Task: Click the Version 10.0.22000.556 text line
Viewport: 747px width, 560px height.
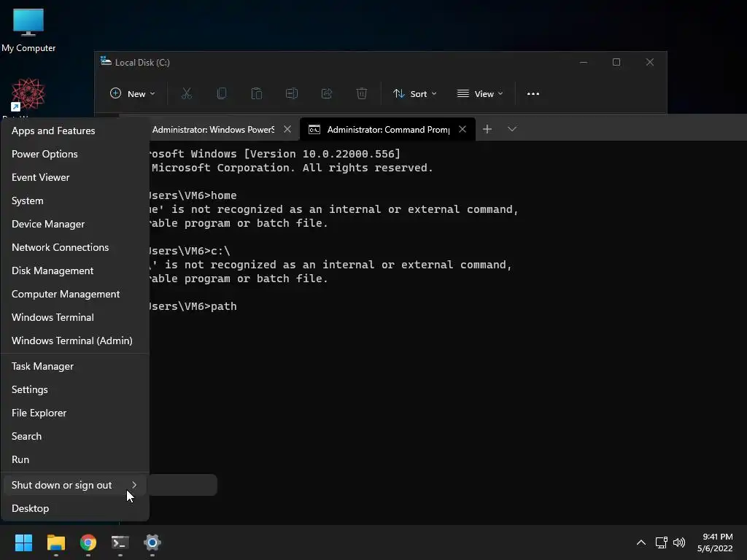Action: (x=274, y=154)
